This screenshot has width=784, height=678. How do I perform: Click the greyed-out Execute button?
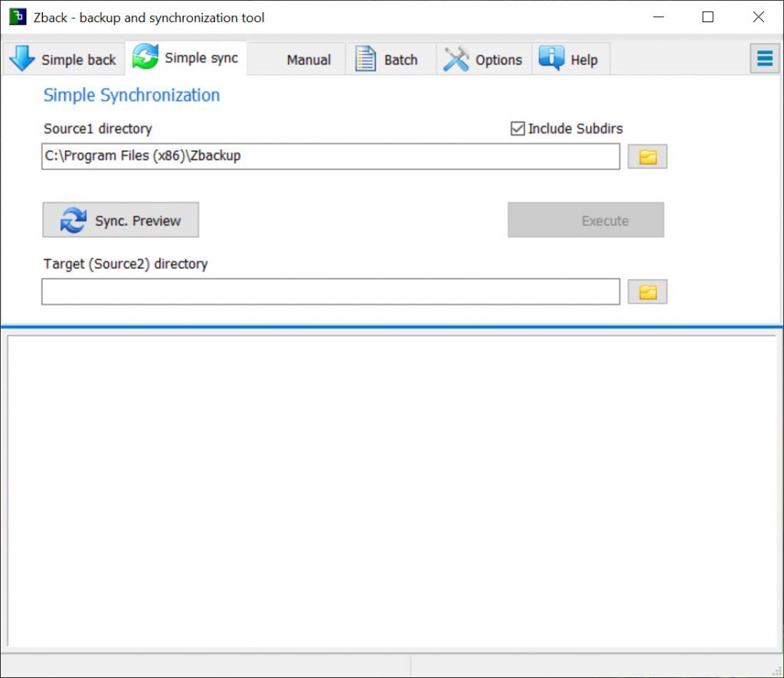[x=586, y=220]
